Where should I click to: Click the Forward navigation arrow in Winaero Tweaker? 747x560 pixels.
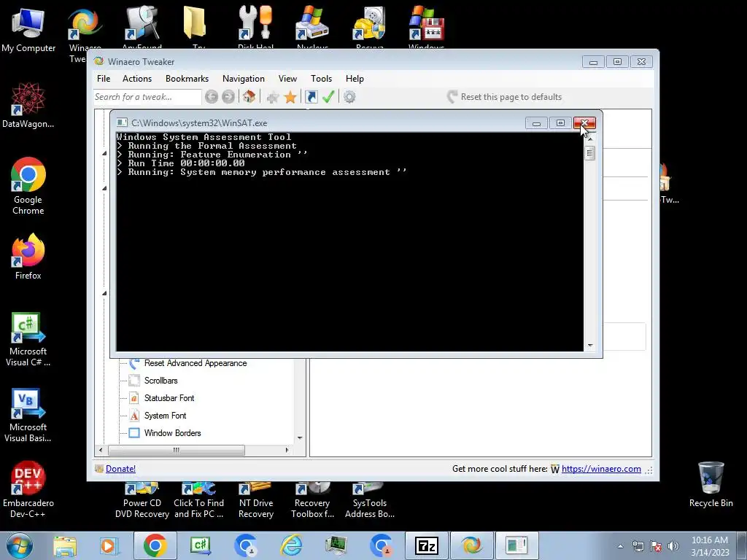[x=228, y=97]
